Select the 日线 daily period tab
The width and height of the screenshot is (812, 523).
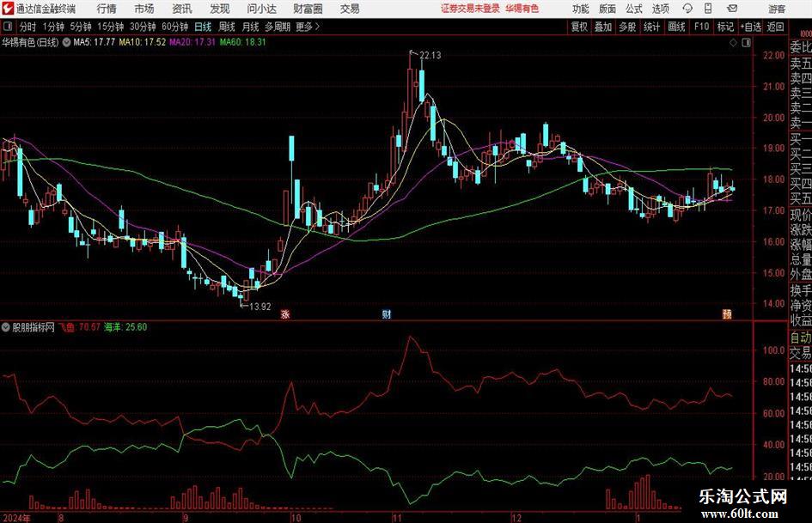click(203, 27)
